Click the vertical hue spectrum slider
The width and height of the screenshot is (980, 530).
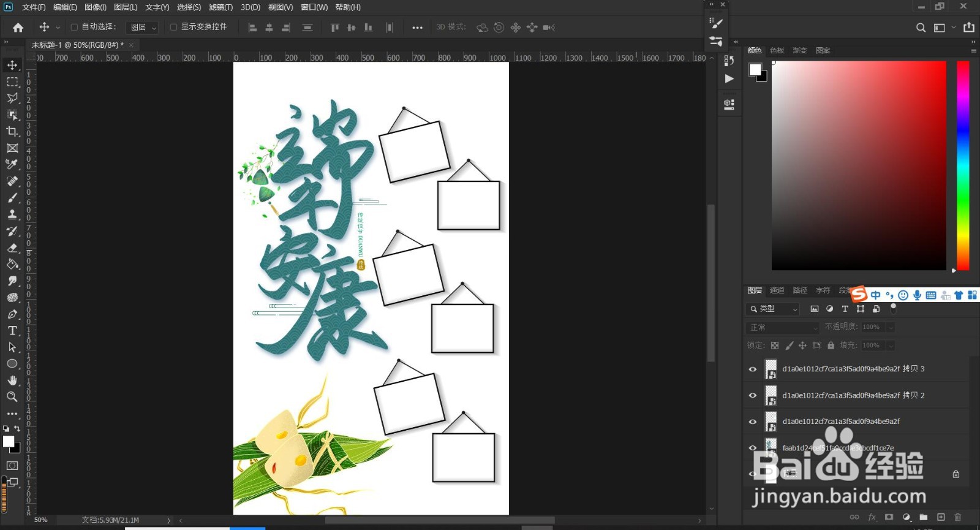963,165
